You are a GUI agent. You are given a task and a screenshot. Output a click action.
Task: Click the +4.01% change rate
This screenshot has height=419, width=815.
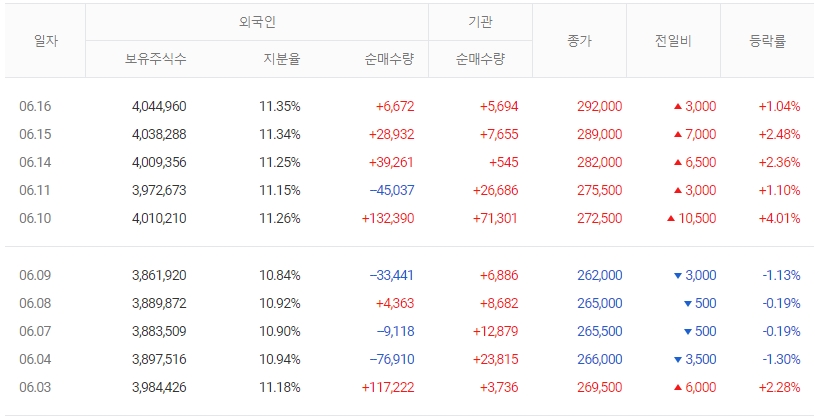(x=779, y=218)
